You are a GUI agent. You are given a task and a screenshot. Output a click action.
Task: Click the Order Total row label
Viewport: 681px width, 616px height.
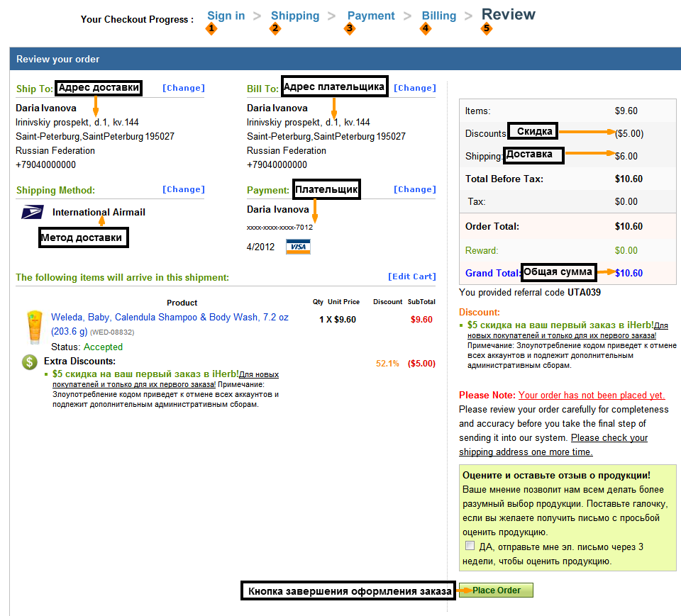point(492,226)
